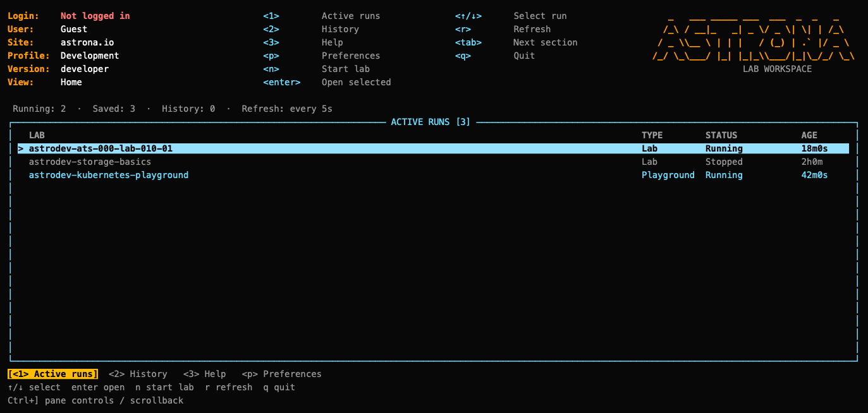Click the <3> Help shortcut key
868x413 pixels.
point(271,42)
